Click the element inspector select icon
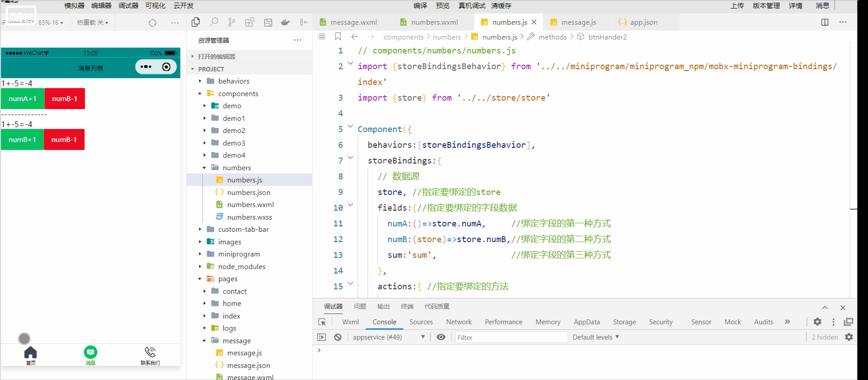This screenshot has height=380, width=868. click(x=322, y=322)
